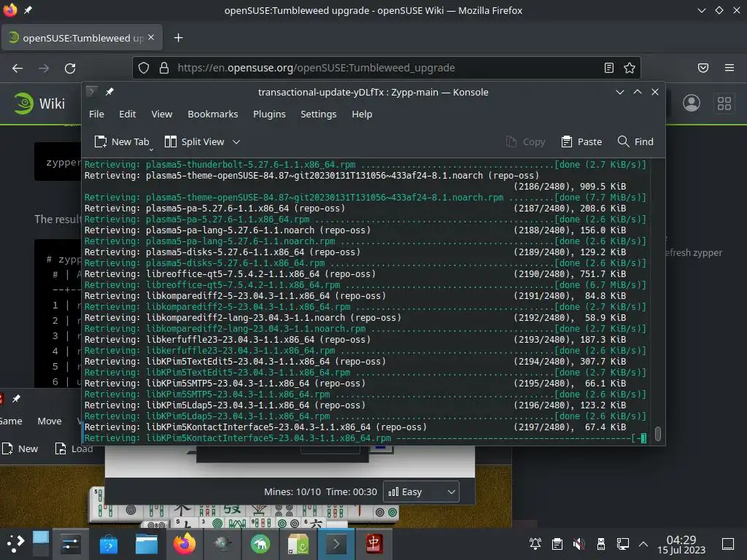The width and height of the screenshot is (747, 560).
Task: Click the Keep Above chevron in Konsole titlebar
Action: coord(638,91)
